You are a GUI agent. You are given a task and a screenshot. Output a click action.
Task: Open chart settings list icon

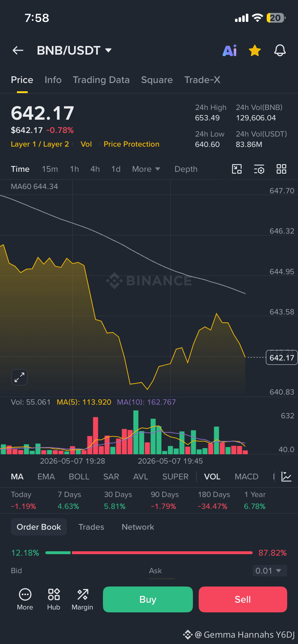(x=259, y=169)
